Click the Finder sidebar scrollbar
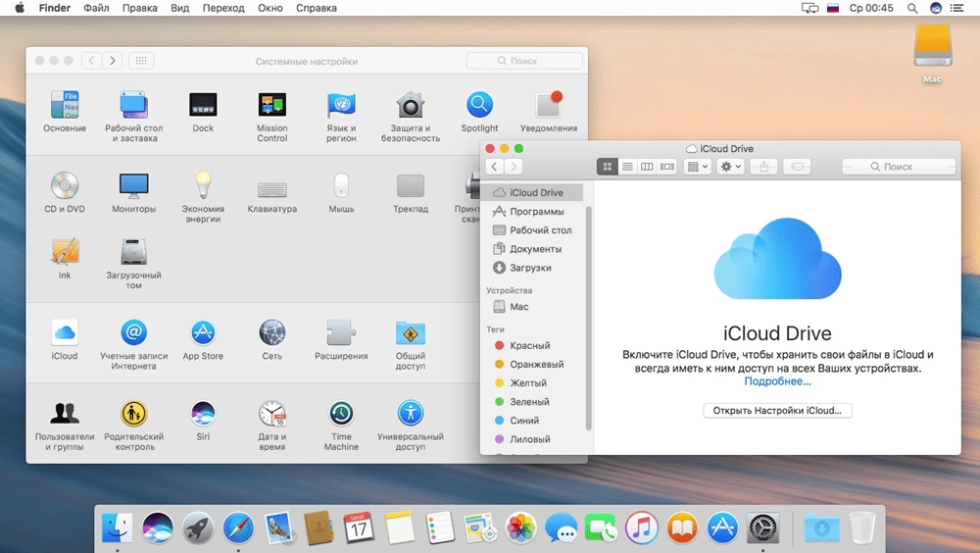 588,318
